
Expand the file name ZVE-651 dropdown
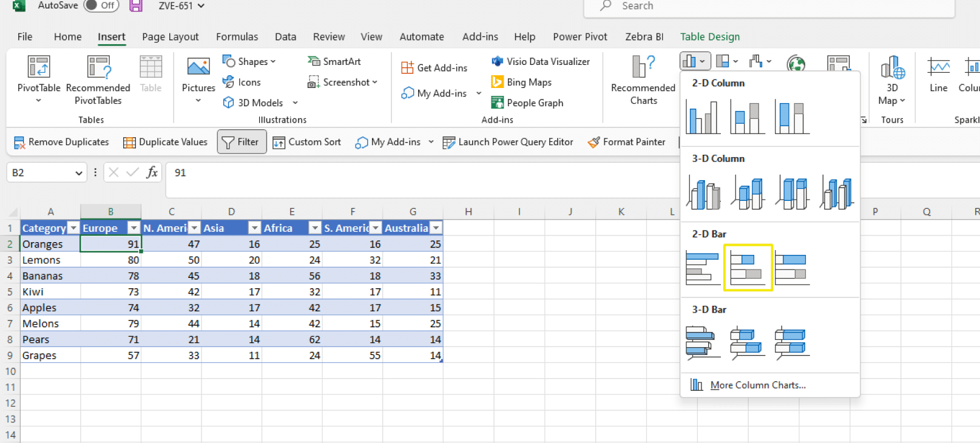coord(201,6)
